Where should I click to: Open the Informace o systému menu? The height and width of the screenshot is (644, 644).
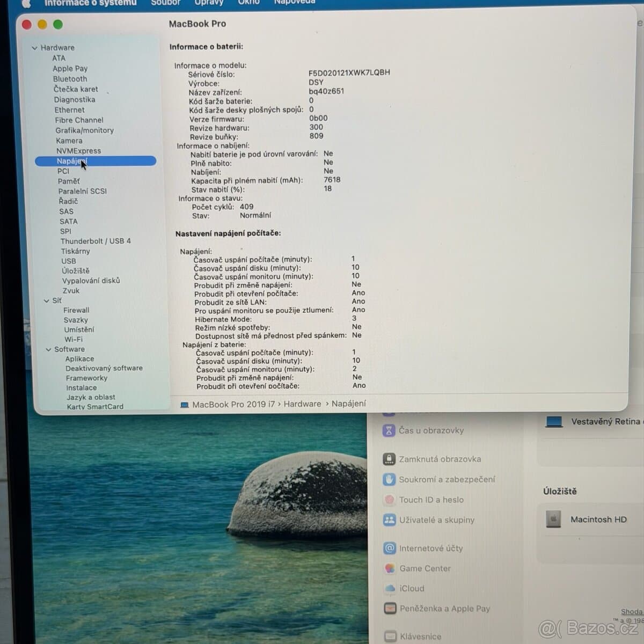(x=90, y=3)
